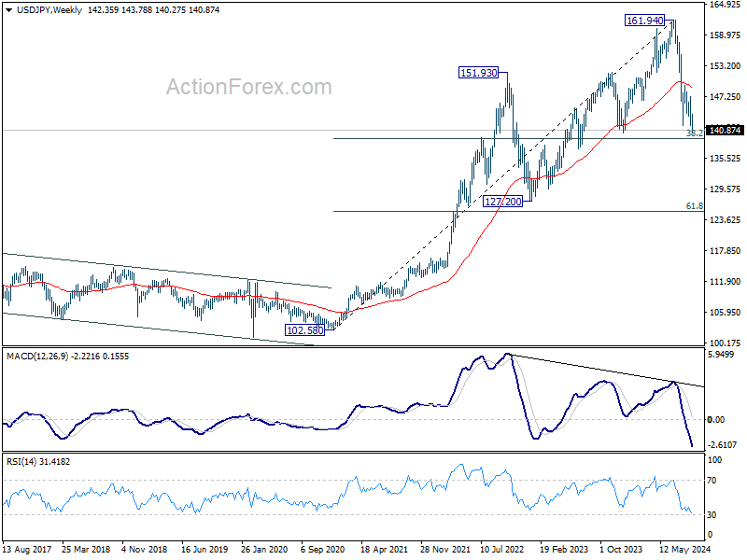The width and height of the screenshot is (747, 560).
Task: Select the RSI scale value 70
Action: click(712, 481)
